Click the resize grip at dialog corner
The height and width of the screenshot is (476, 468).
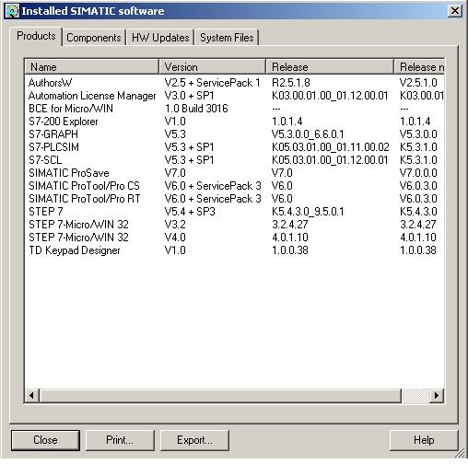(460, 453)
